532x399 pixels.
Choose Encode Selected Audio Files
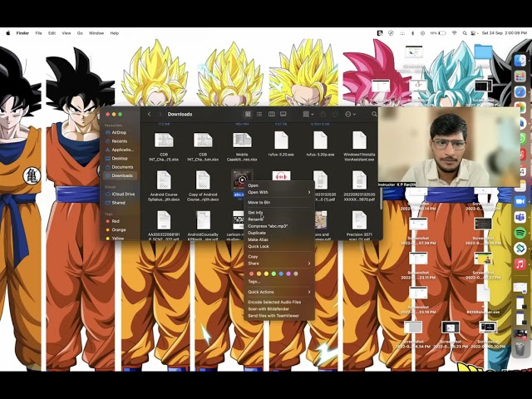(x=279, y=302)
